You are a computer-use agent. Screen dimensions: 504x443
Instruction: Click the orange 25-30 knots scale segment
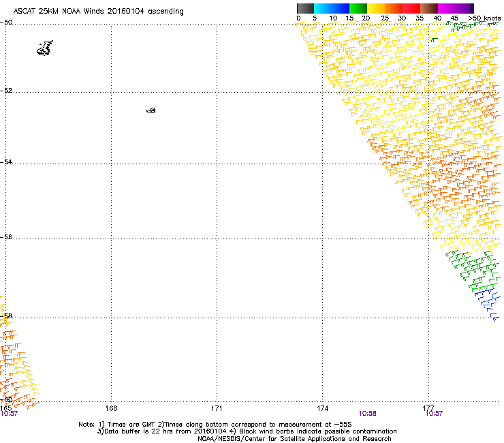pyautogui.click(x=394, y=8)
